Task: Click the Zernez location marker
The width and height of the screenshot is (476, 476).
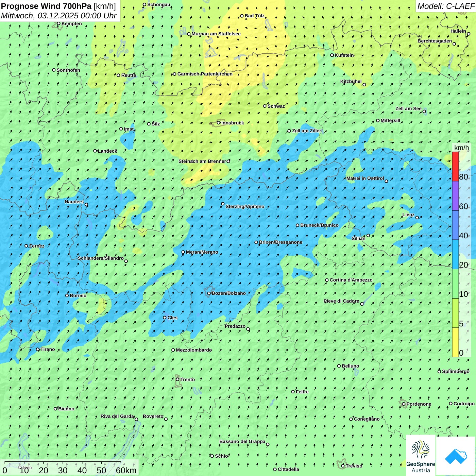Action: point(26,246)
